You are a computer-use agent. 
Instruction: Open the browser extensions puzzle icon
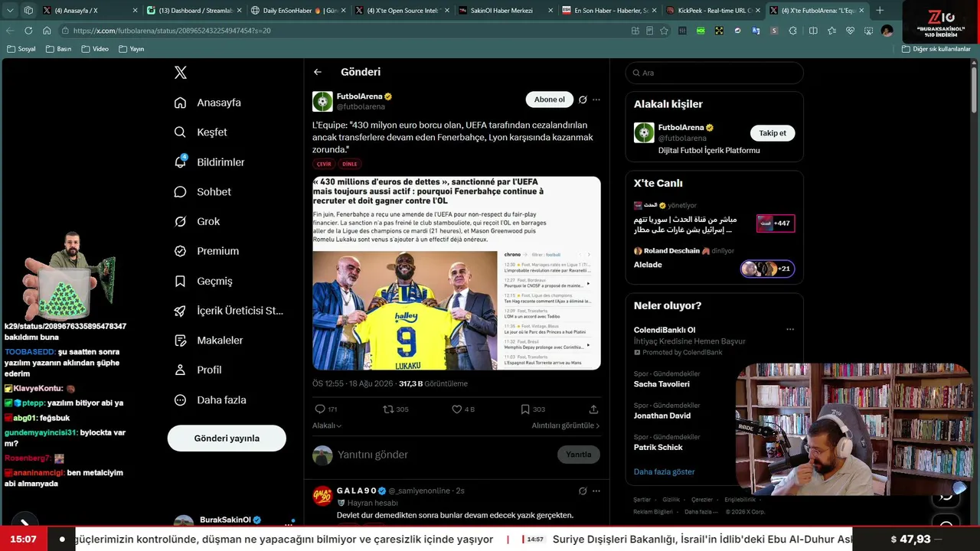pos(792,31)
